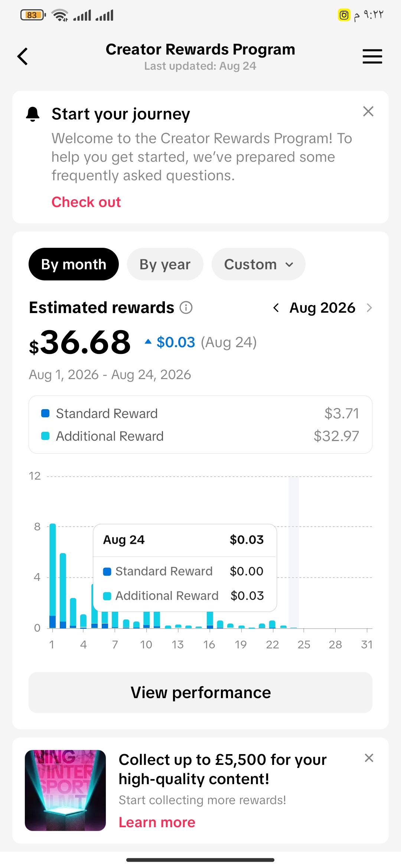Expand the Custom date range dropdown

coord(258,264)
